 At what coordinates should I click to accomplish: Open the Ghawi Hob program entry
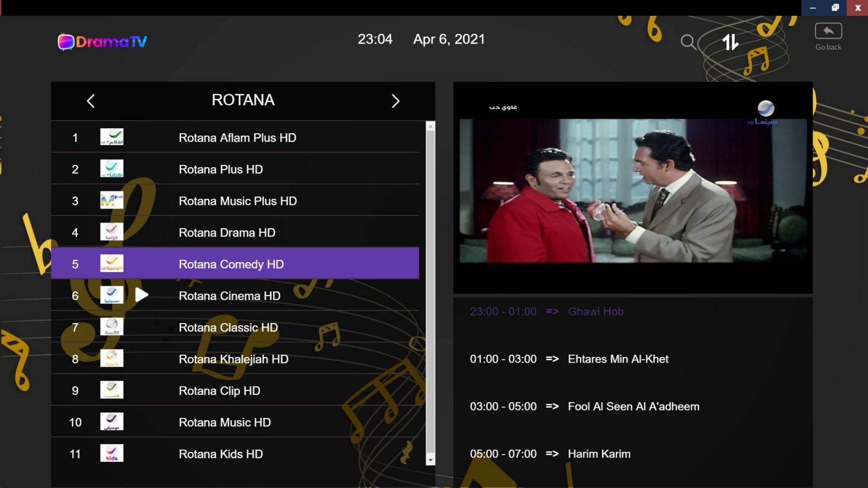click(x=596, y=311)
